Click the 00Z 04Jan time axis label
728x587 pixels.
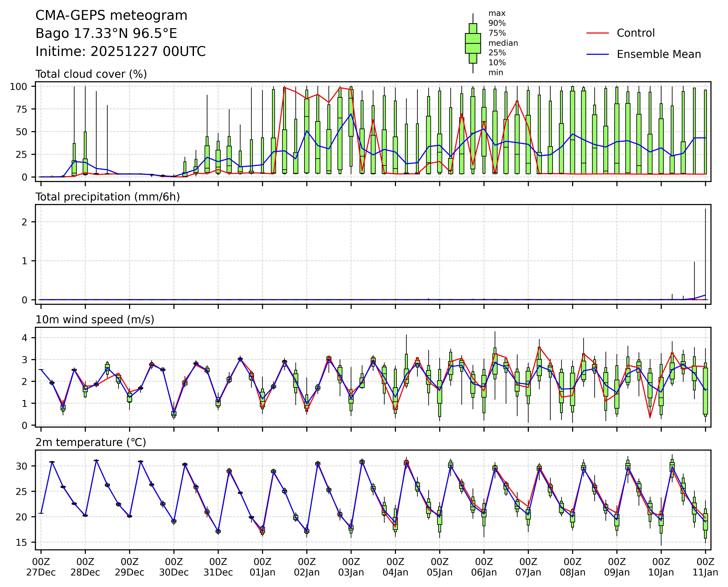click(395, 567)
